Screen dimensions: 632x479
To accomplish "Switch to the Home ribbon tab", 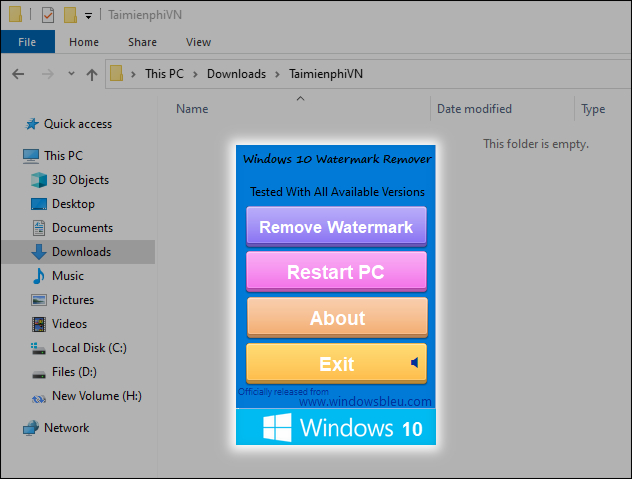I will point(84,42).
